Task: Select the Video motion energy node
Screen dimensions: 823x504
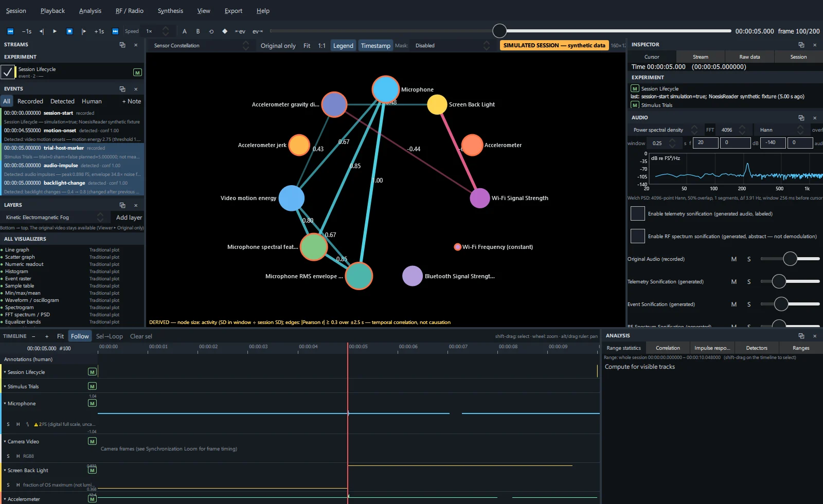Action: click(292, 198)
